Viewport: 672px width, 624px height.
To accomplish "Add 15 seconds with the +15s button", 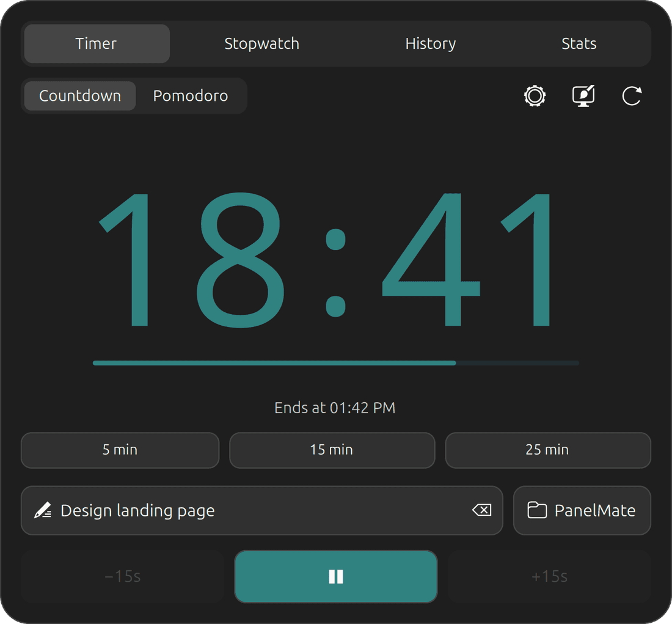I will pos(549,576).
